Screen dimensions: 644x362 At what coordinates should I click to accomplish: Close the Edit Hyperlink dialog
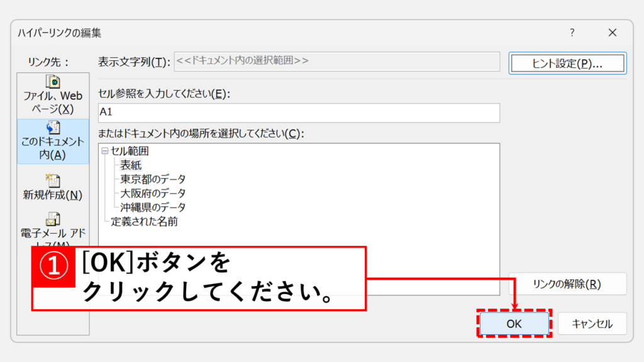(x=613, y=33)
